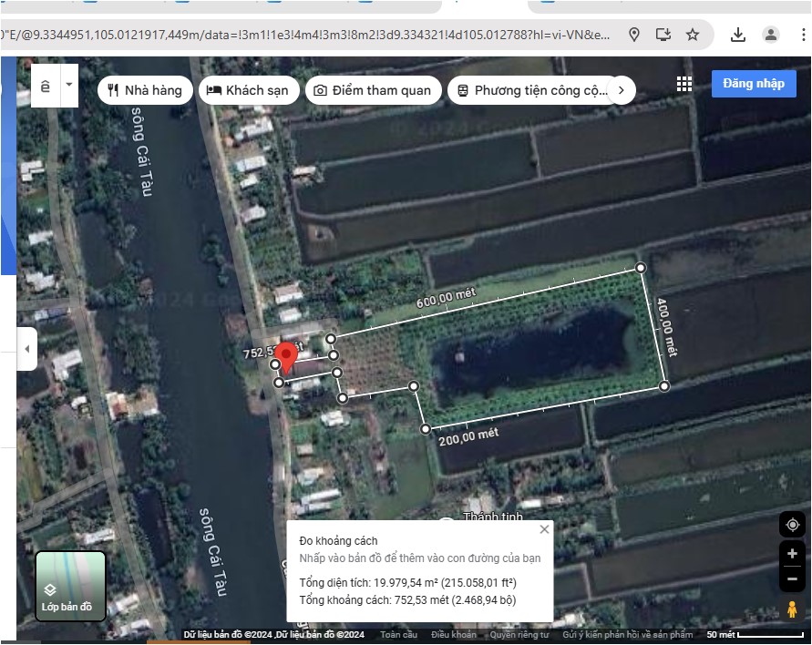Expand the collapsed side panel arrow
This screenshot has height=645, width=812.
tap(26, 349)
